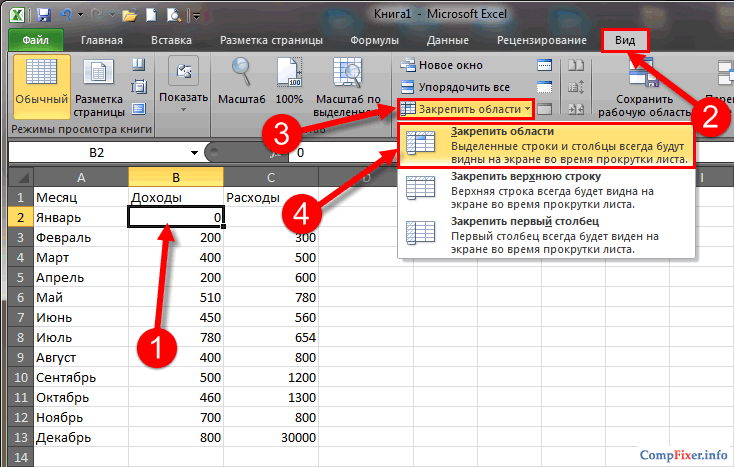This screenshot has height=467, width=734.
Task: Click the cell with value 1200
Action: (271, 378)
